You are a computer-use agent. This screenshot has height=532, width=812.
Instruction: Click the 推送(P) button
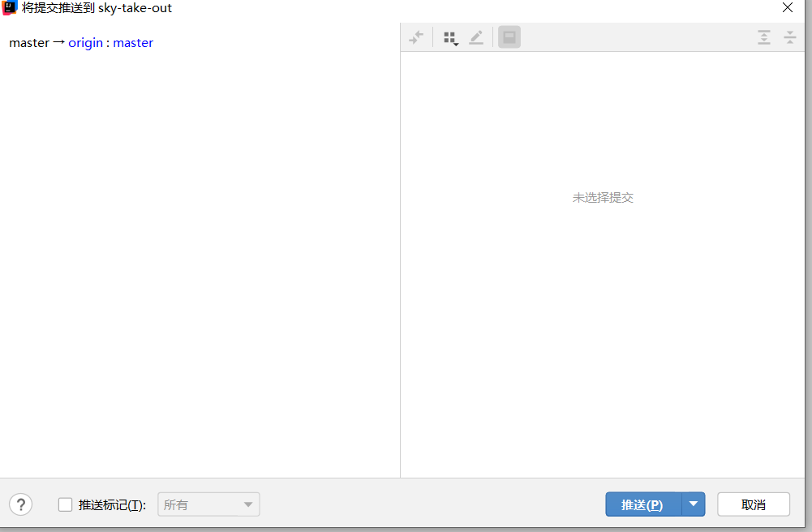[643, 504]
